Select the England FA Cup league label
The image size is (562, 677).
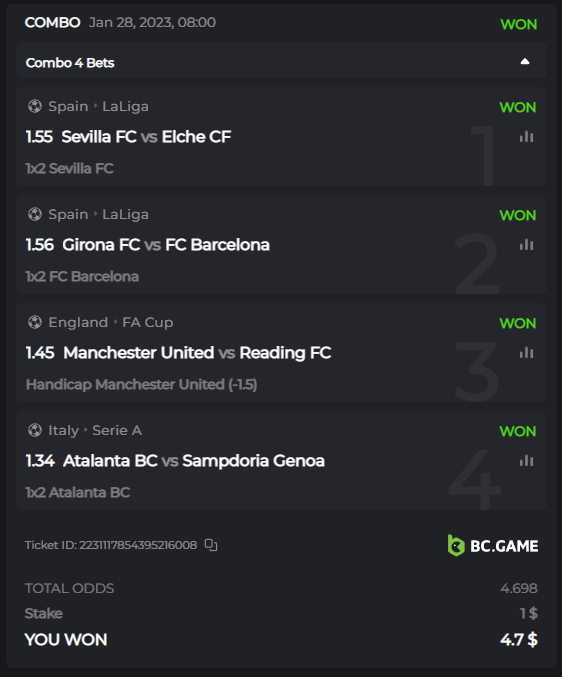(111, 322)
